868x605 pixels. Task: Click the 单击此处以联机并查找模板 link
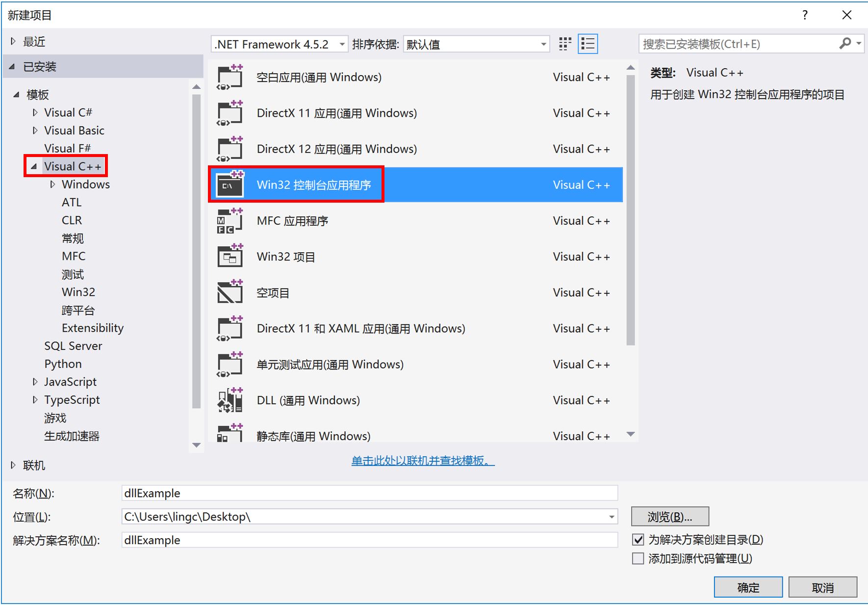coord(423,461)
